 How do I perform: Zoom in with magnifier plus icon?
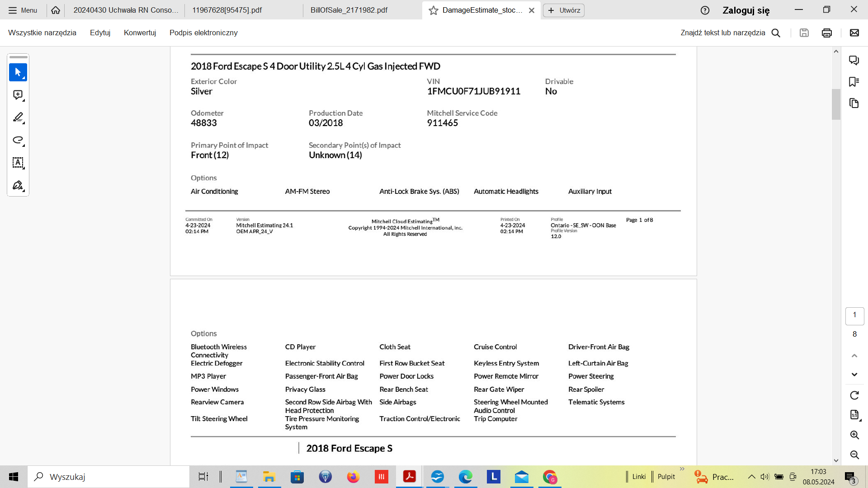[x=854, y=435]
